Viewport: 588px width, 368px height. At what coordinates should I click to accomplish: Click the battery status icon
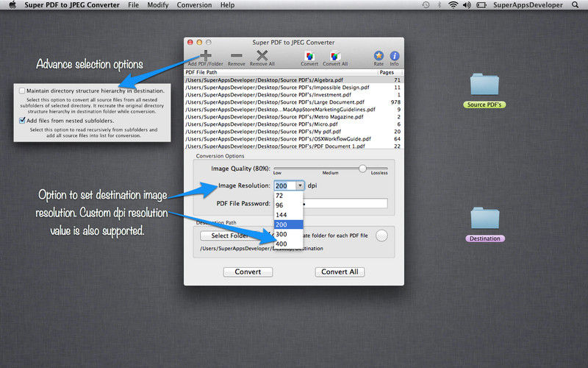click(481, 5)
